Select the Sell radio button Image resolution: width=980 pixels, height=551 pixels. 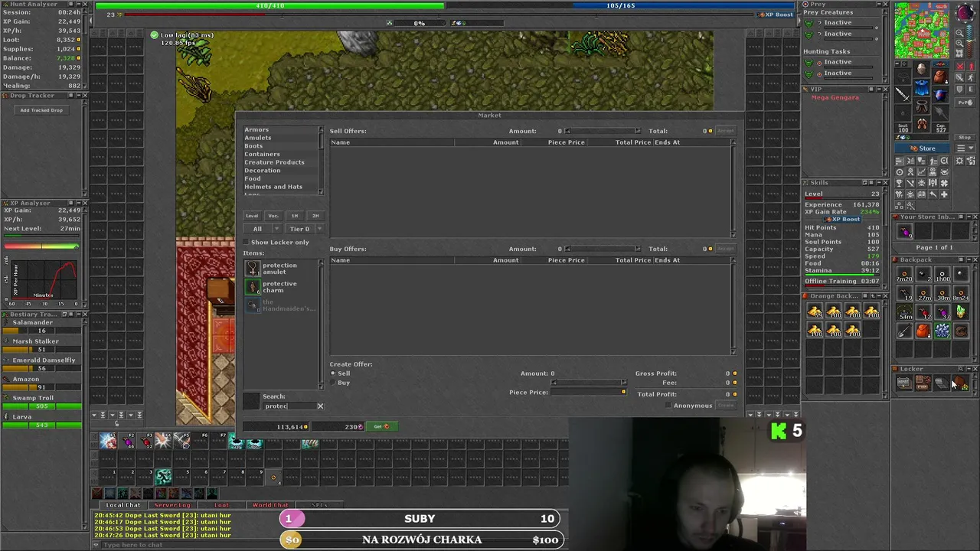(x=333, y=373)
